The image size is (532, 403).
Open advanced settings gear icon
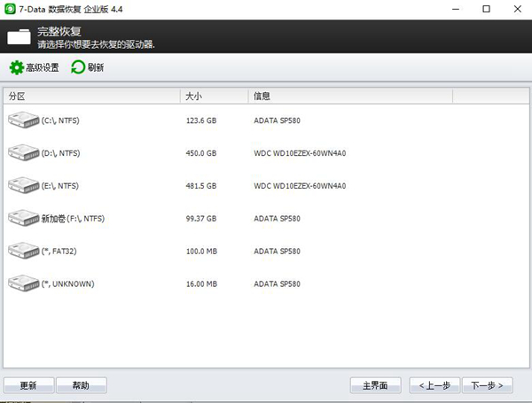click(16, 67)
